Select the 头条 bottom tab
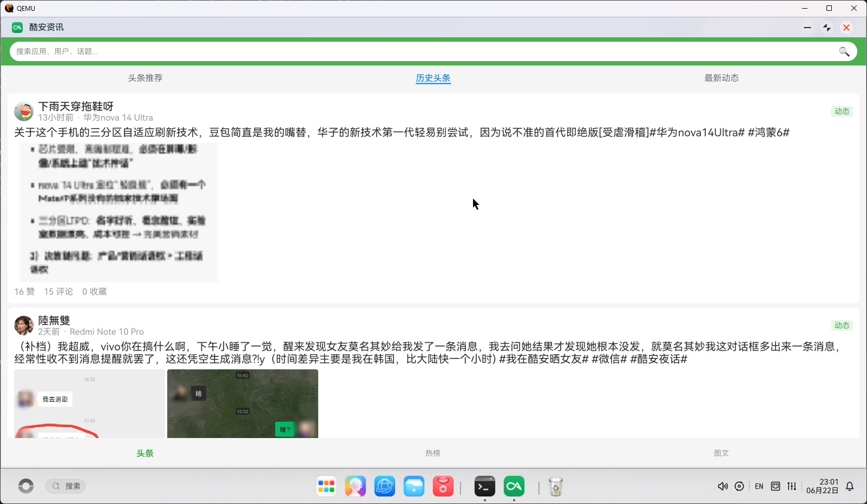Image resolution: width=867 pixels, height=504 pixels. [x=145, y=453]
